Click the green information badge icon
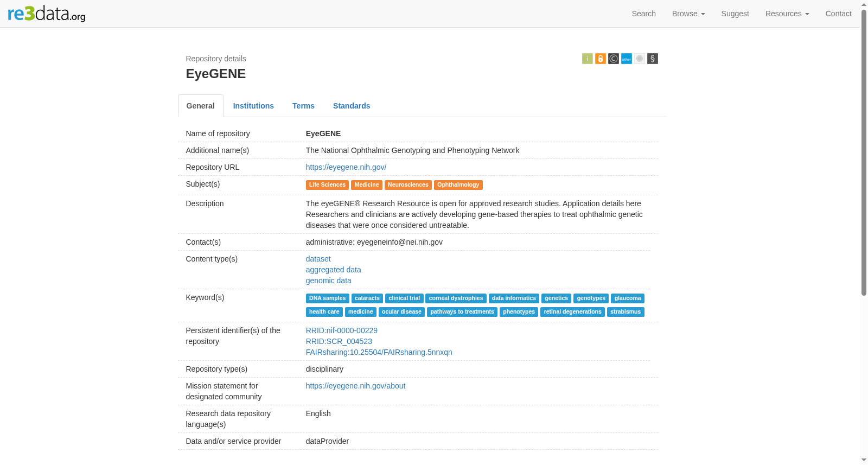The width and height of the screenshot is (868, 465). coord(587,59)
